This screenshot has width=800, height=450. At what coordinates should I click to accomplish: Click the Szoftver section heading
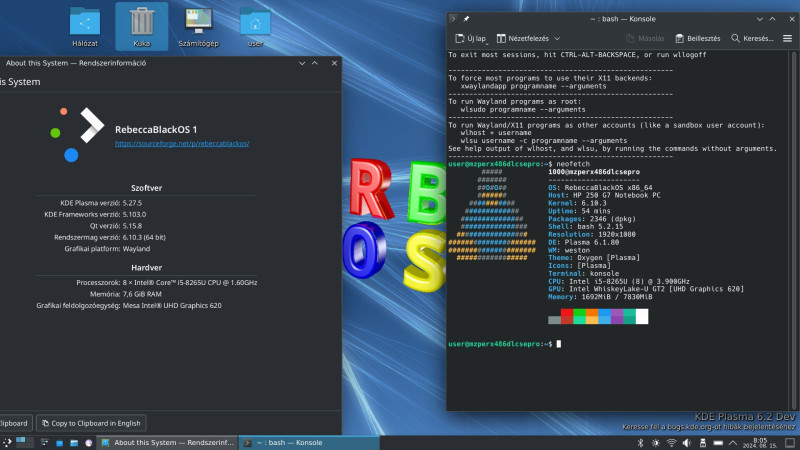click(146, 188)
